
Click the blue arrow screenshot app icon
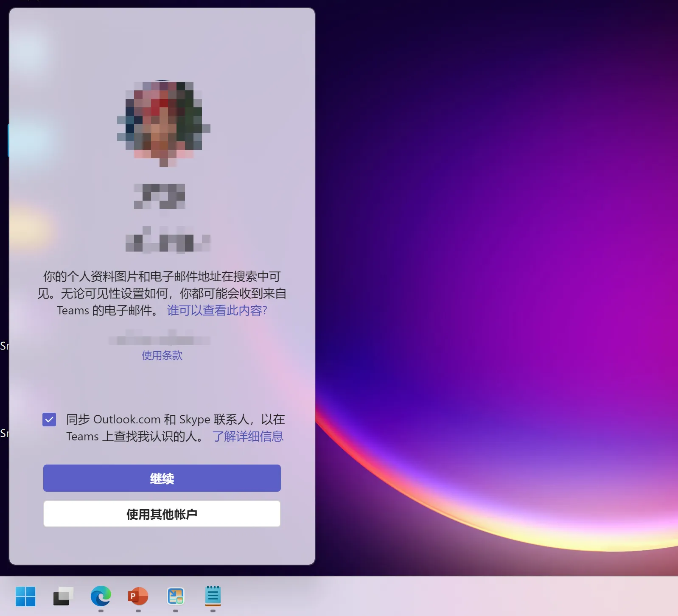pos(175,596)
